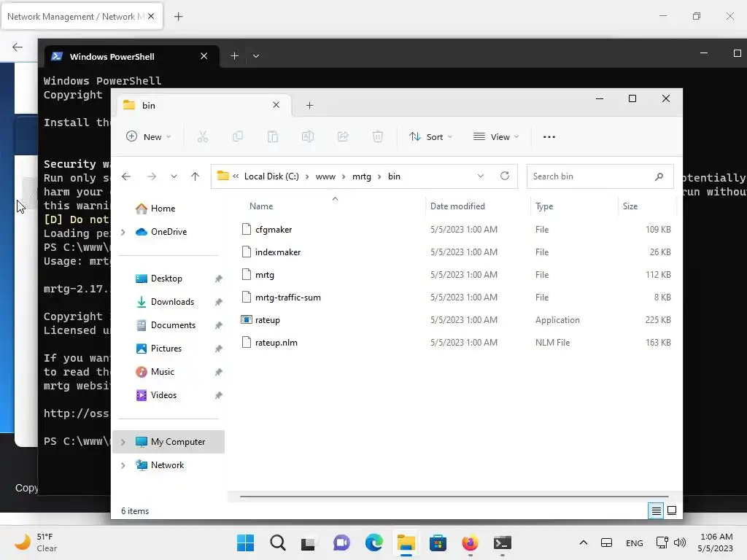This screenshot has height=560, width=747.
Task: Select the Network Management browser tab
Action: coord(82,16)
